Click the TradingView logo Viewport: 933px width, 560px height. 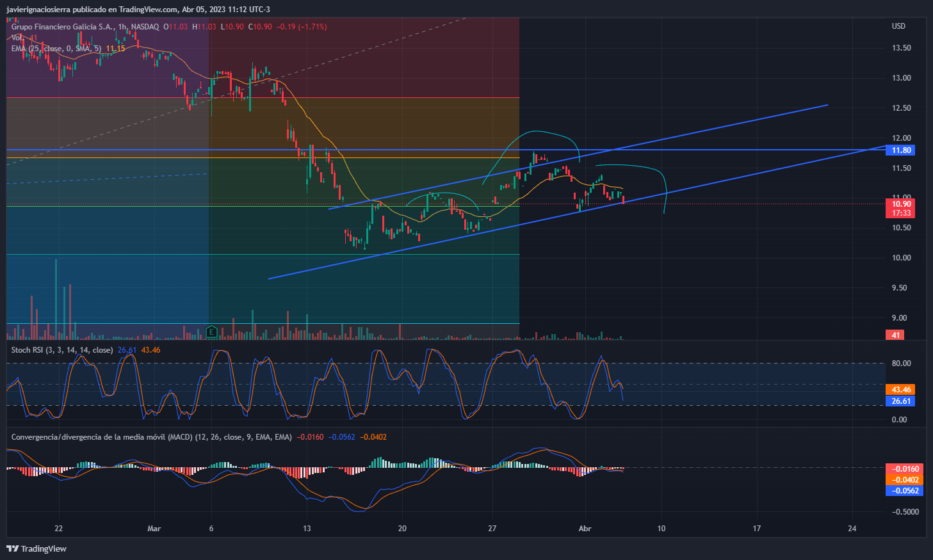[x=37, y=548]
